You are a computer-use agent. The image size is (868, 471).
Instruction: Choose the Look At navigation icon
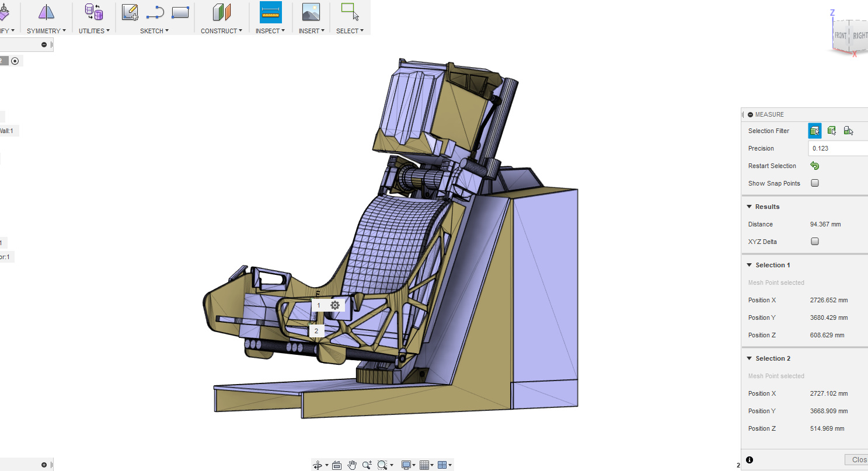(x=336, y=465)
